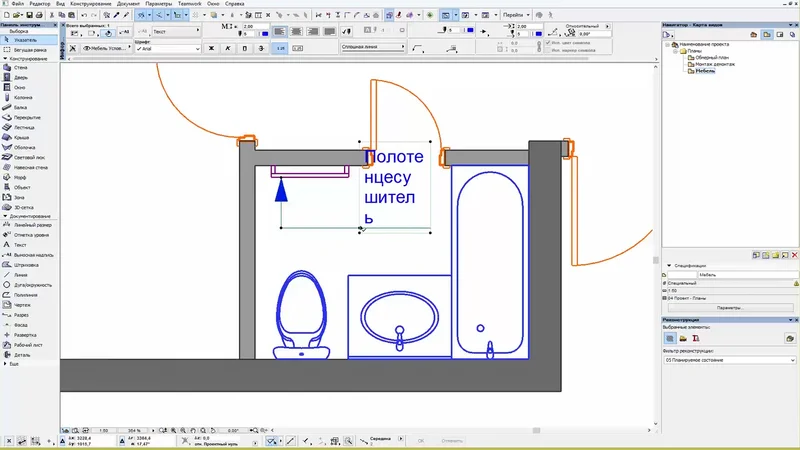Viewport: 800px width, 450px height.
Task: Select the Крыша (Roof) tool
Action: (x=21, y=137)
